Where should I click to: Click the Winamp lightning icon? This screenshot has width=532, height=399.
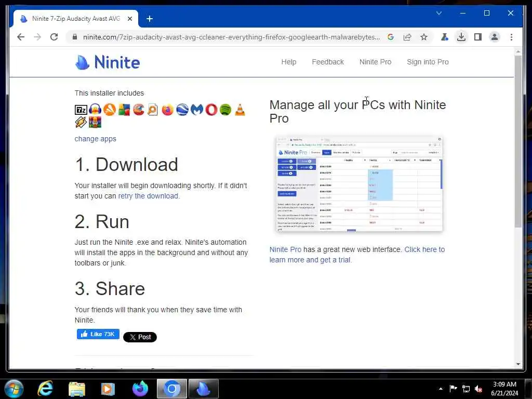[x=81, y=122]
